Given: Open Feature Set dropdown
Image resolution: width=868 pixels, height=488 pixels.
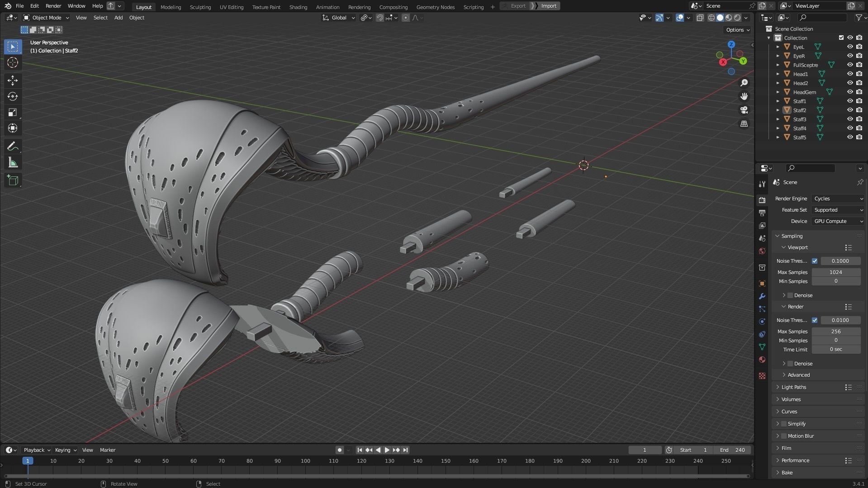Looking at the screenshot, I should coord(838,210).
